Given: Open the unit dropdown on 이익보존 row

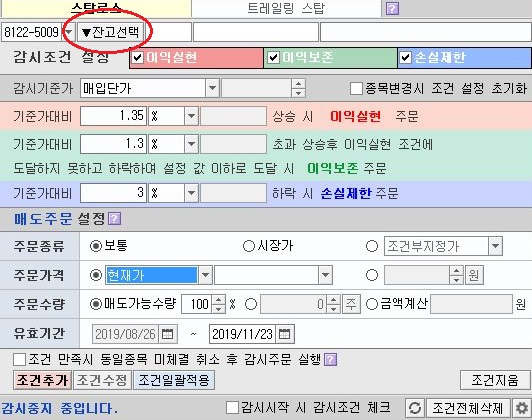Looking at the screenshot, I should (191, 144).
